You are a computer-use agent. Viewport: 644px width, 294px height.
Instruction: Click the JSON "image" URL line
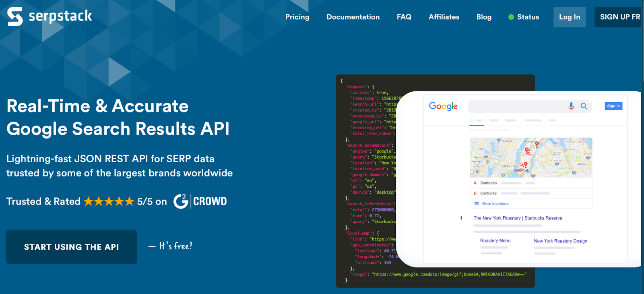[x=438, y=274]
